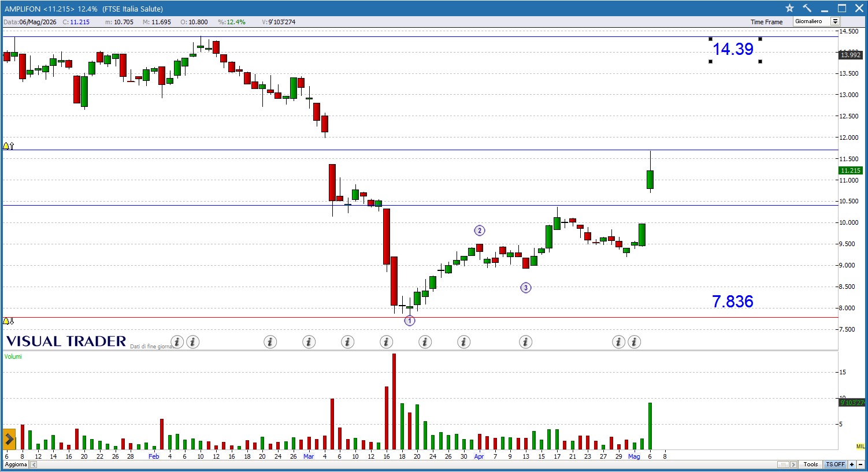868x472 pixels.
Task: Click the 'M: 11.695' high value
Action: (x=157, y=22)
